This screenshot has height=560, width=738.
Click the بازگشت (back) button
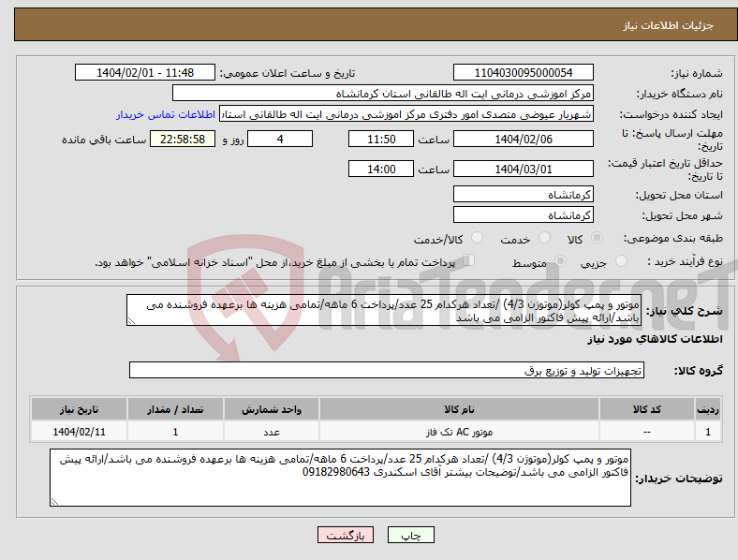point(346,535)
